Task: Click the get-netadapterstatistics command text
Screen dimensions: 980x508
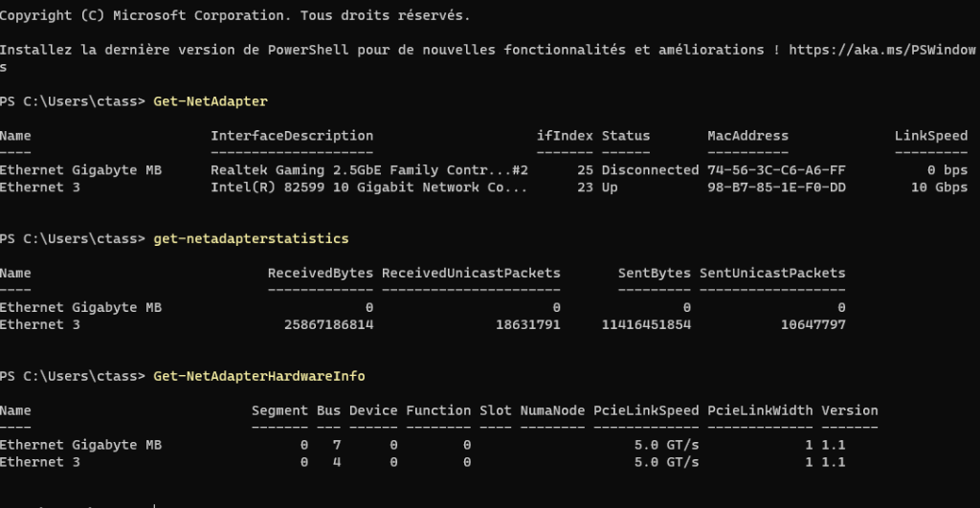Action: 251,237
